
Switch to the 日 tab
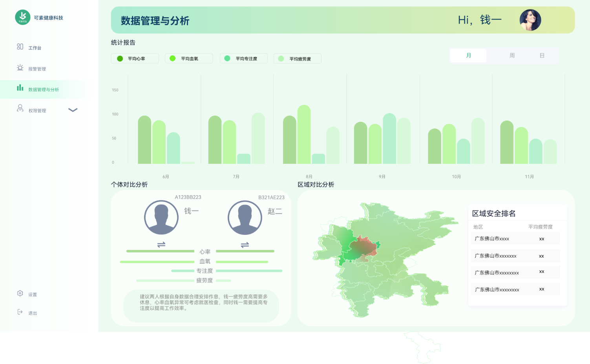pos(542,56)
